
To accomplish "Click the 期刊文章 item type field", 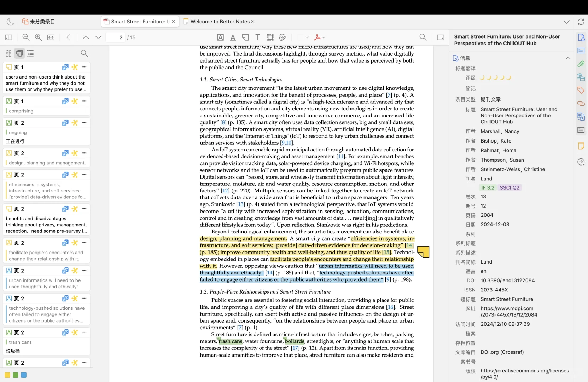I will [x=490, y=99].
